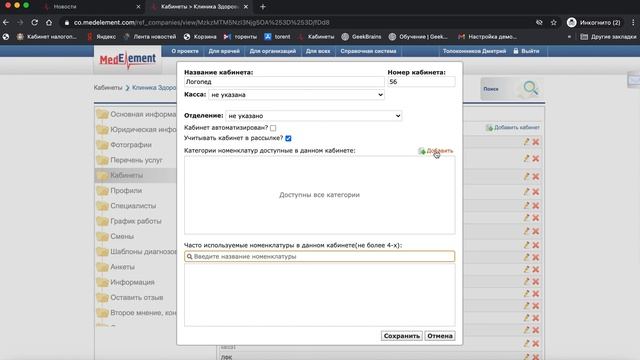Click the Клиника breadcrumb link
This screenshot has width=640, height=360.
[154, 88]
